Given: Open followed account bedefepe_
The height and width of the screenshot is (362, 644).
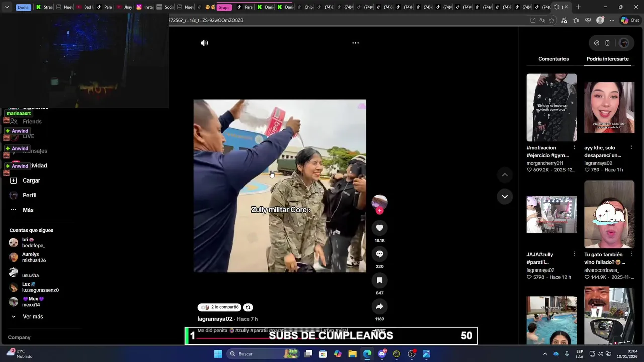Looking at the screenshot, I should click(x=33, y=243).
